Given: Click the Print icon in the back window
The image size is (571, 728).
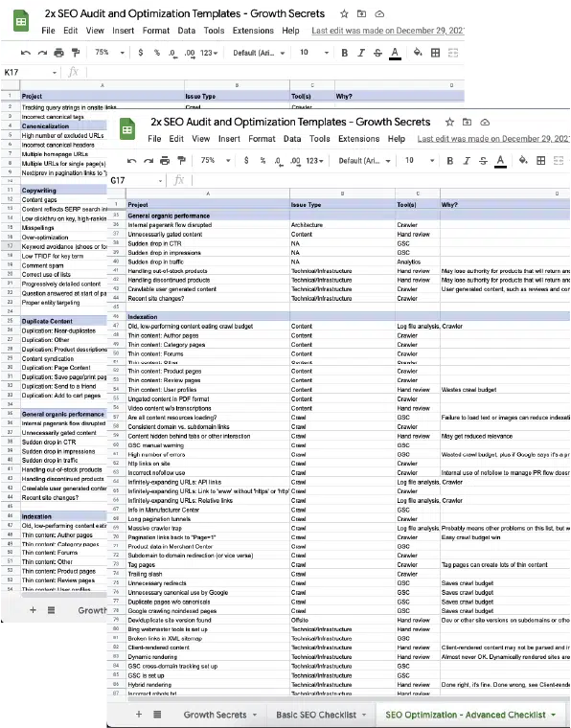Looking at the screenshot, I should coord(59,53).
